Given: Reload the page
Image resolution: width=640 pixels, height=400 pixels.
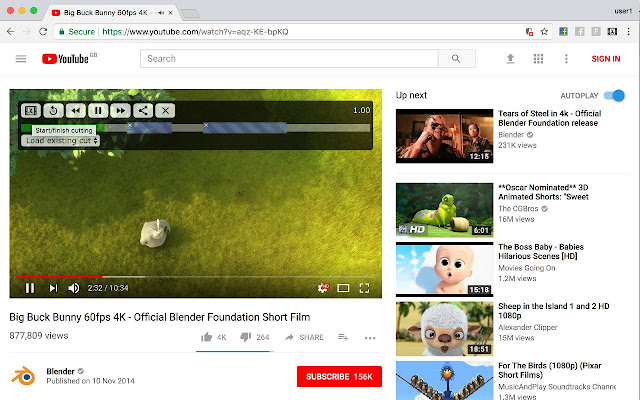Looking at the screenshot, I should 43,31.
